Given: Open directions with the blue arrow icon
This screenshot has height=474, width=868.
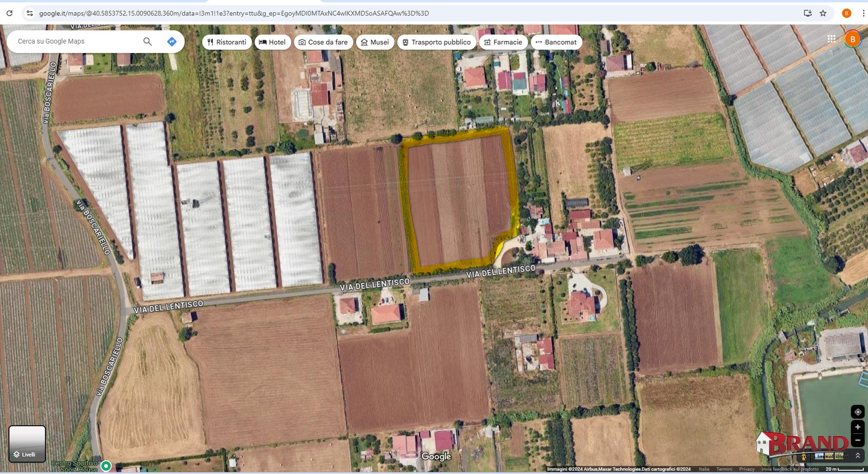Looking at the screenshot, I should click(172, 42).
